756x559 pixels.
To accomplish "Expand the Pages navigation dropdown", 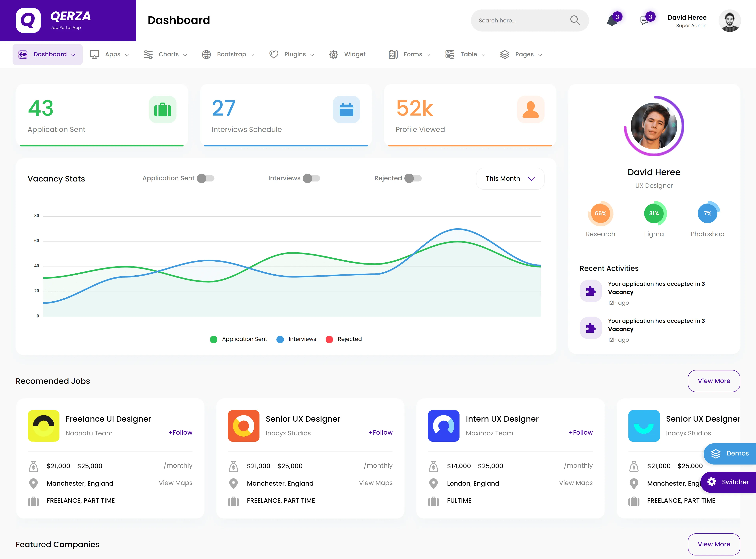I will pos(522,55).
